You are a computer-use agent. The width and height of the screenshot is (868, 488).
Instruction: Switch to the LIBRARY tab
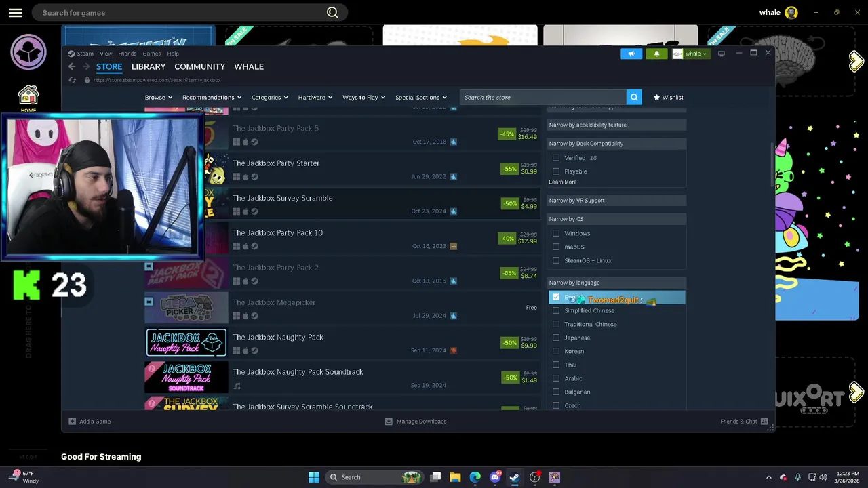click(149, 66)
